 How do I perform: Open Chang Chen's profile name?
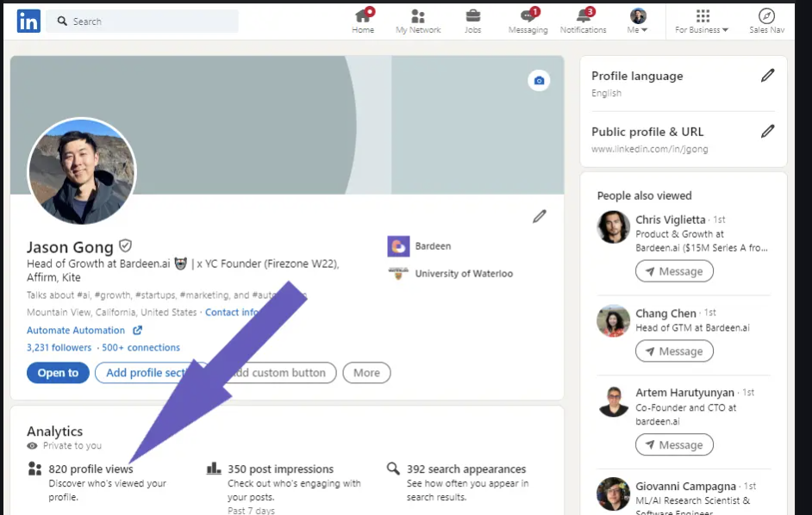(x=665, y=313)
